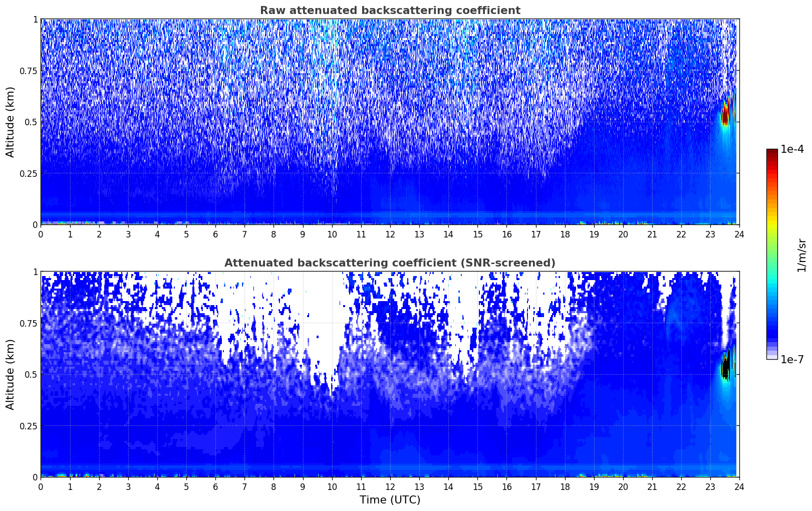Click the "6" hour tick under the SNR-screened plot

point(215,486)
